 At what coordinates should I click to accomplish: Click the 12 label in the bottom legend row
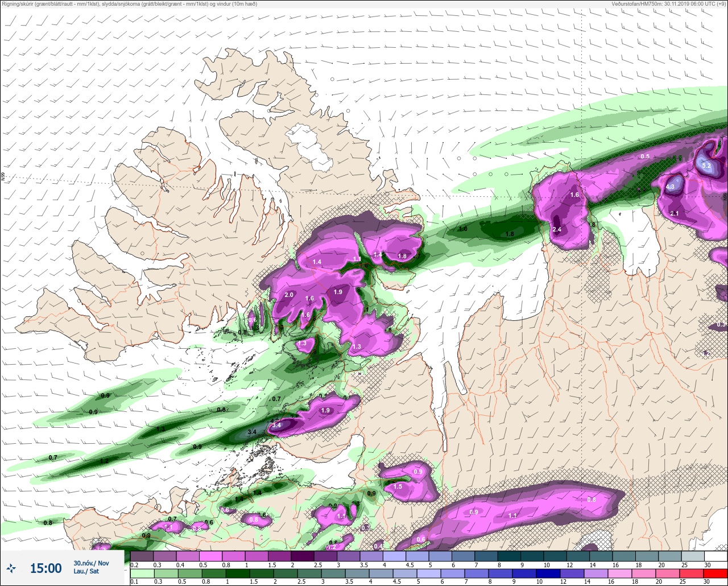point(564,582)
